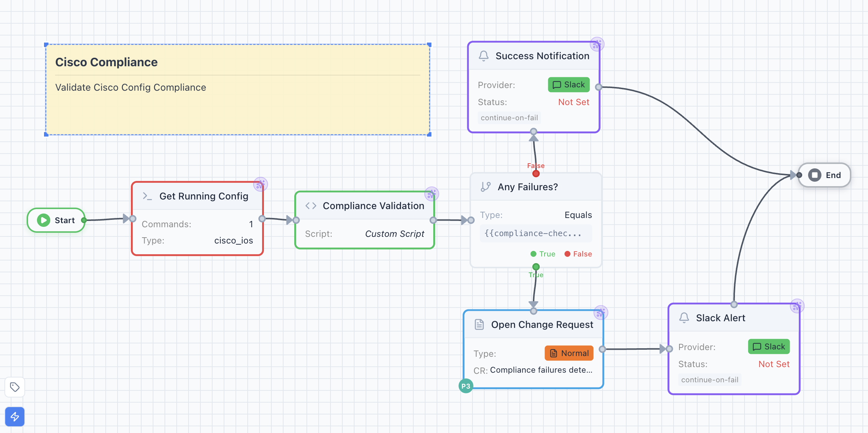Click the End node stop icon
This screenshot has height=433, width=868.
(815, 175)
